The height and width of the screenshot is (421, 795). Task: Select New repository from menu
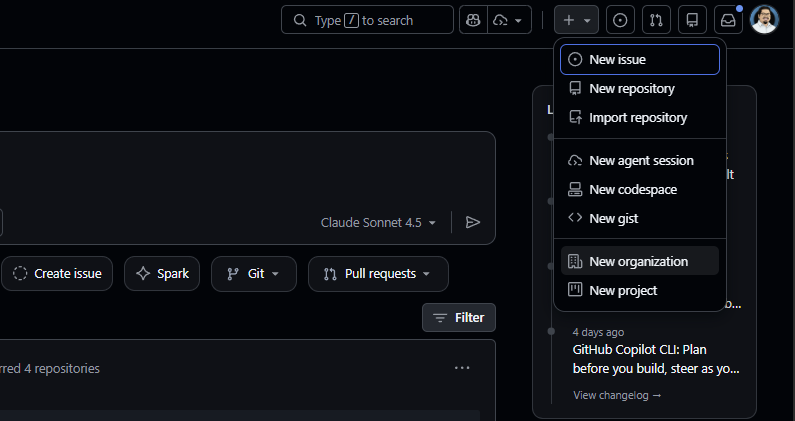point(640,88)
